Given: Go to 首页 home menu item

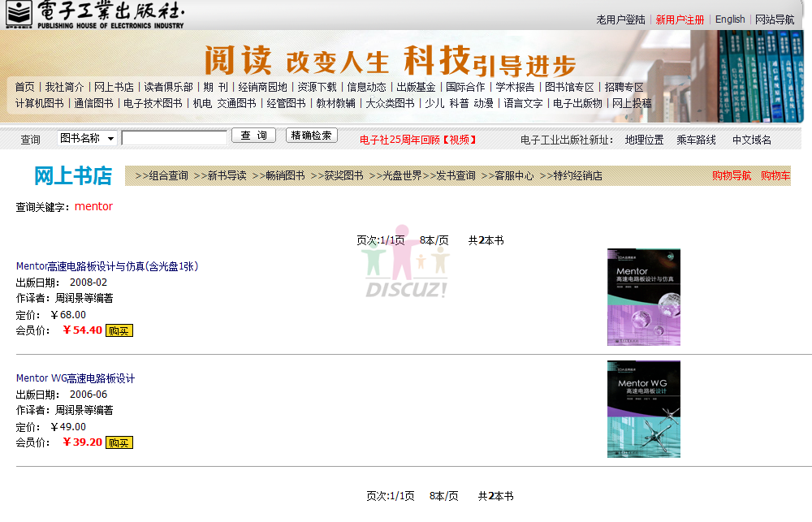Looking at the screenshot, I should [25, 87].
